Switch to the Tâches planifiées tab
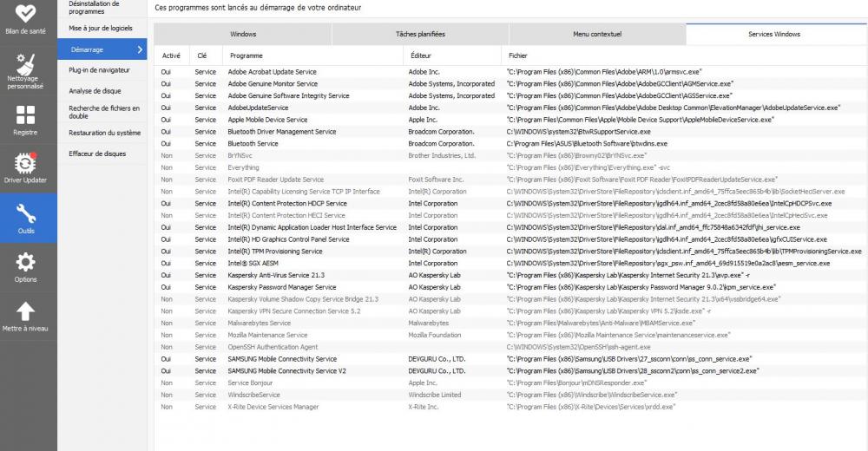This screenshot has width=868, height=451. point(420,34)
